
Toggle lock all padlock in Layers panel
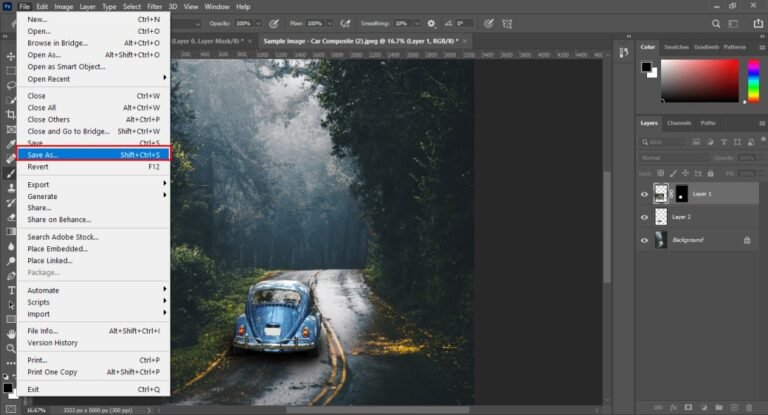click(x=711, y=173)
